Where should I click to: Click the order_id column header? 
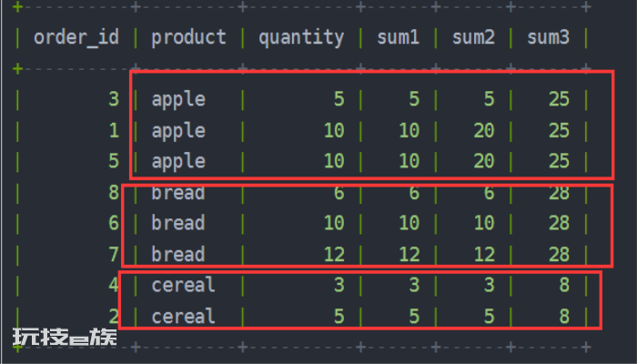[x=76, y=38]
